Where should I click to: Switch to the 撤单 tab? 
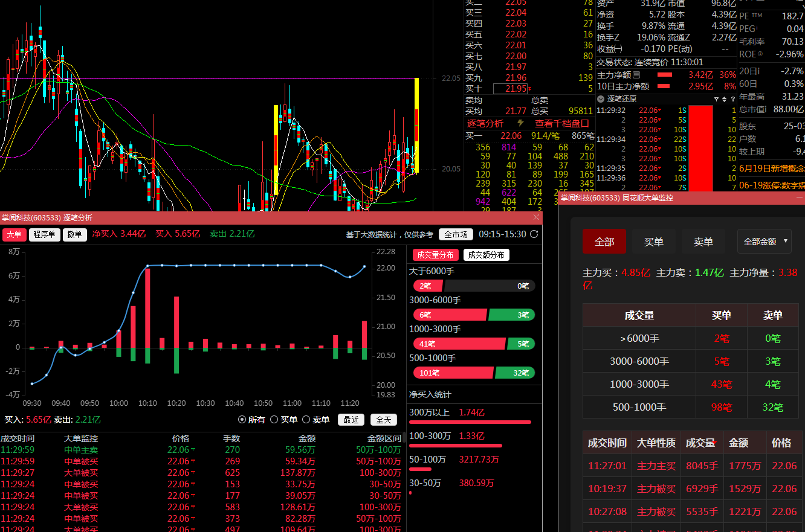pyautogui.click(x=75, y=234)
